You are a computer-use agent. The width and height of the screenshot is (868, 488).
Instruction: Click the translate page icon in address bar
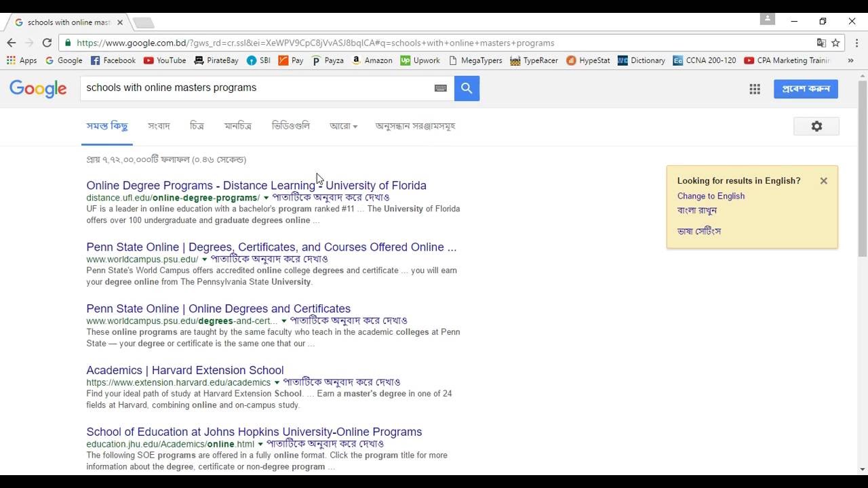821,43
